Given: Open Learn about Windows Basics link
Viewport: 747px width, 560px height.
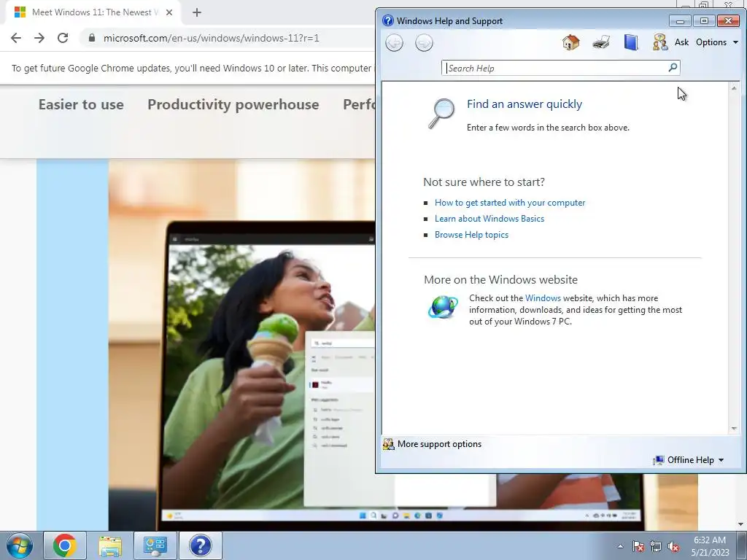Looking at the screenshot, I should 489,219.
